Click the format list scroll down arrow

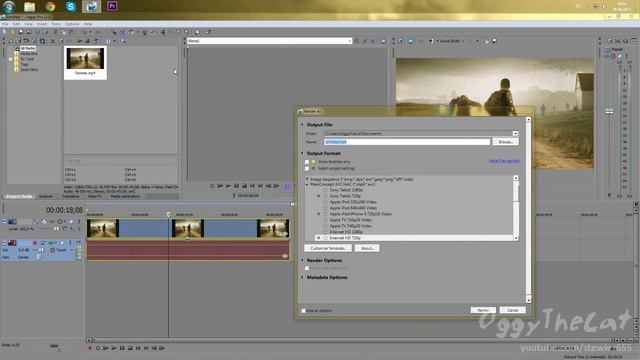pos(516,238)
